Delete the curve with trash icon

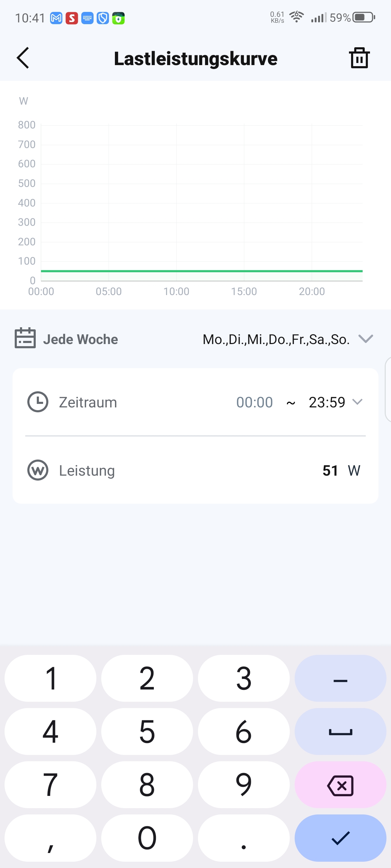(x=359, y=58)
